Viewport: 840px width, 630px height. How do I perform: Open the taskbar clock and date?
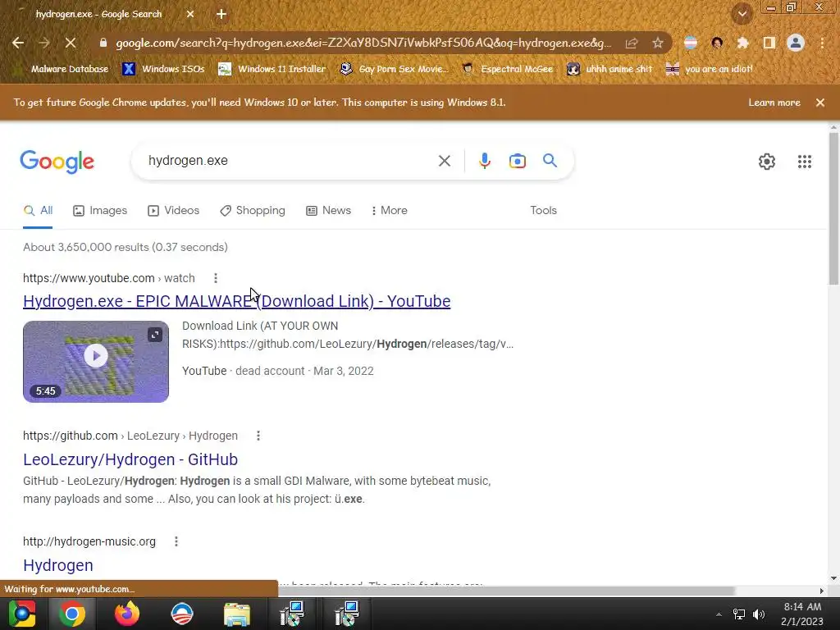[x=802, y=614]
